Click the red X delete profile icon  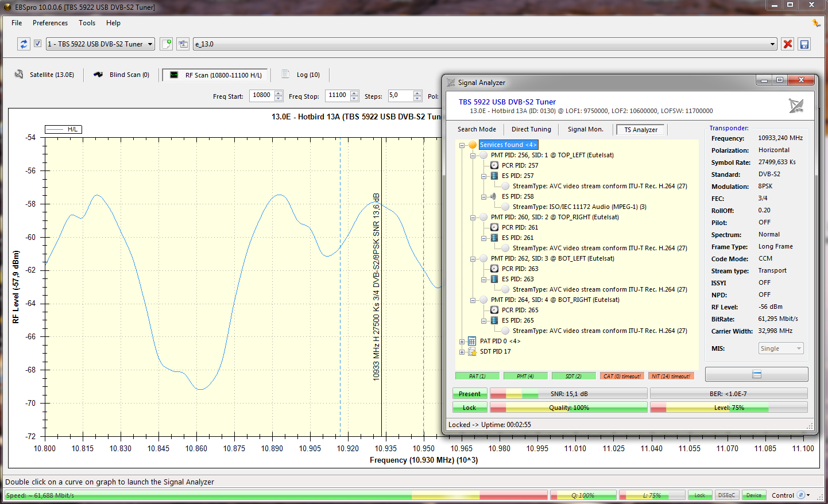[788, 44]
